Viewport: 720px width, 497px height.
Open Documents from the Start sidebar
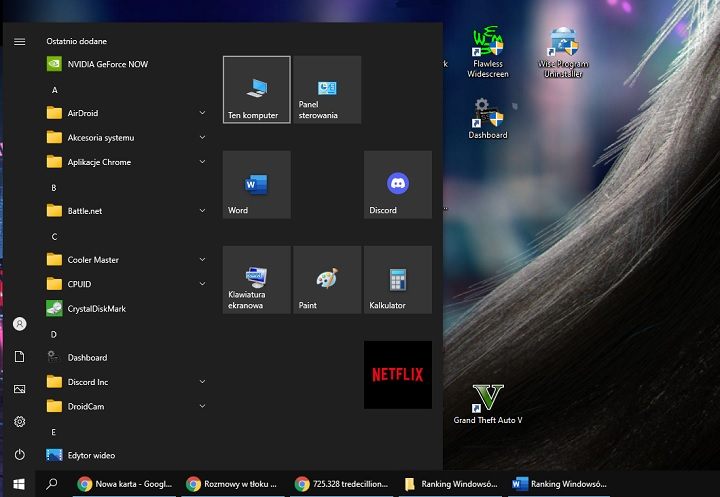click(x=19, y=356)
